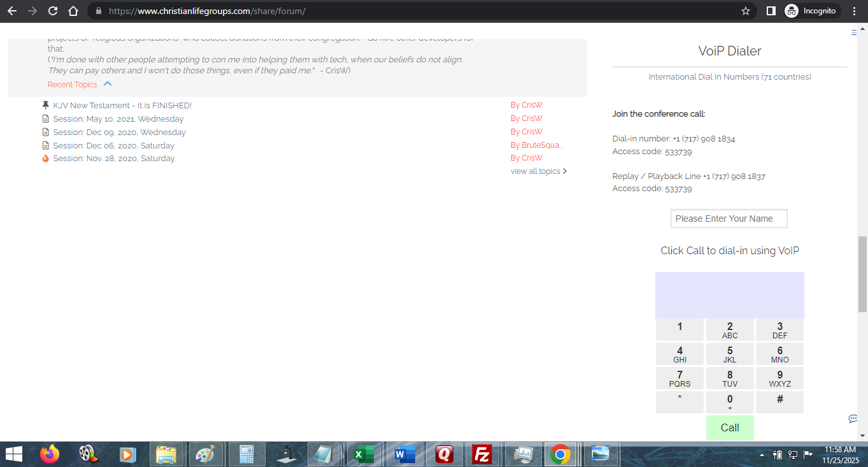Click the document icon beside May 10 session
The height and width of the screenshot is (467, 868).
[x=45, y=119]
